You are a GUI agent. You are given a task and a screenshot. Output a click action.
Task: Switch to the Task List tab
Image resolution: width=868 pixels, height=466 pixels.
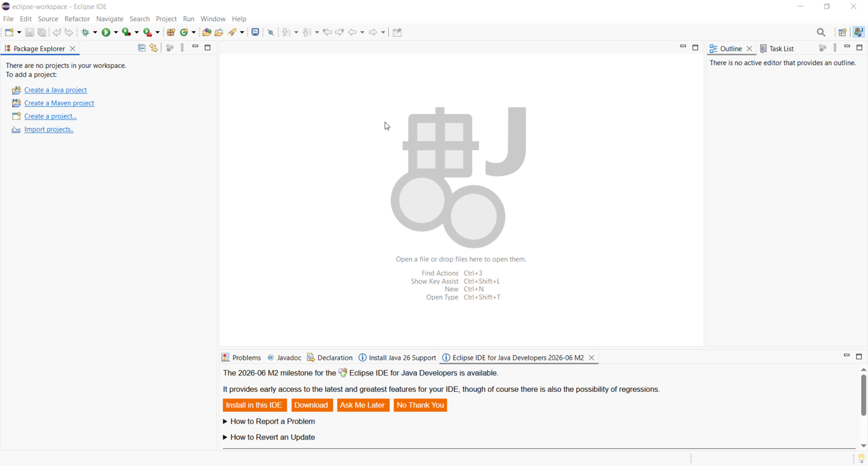(x=778, y=49)
